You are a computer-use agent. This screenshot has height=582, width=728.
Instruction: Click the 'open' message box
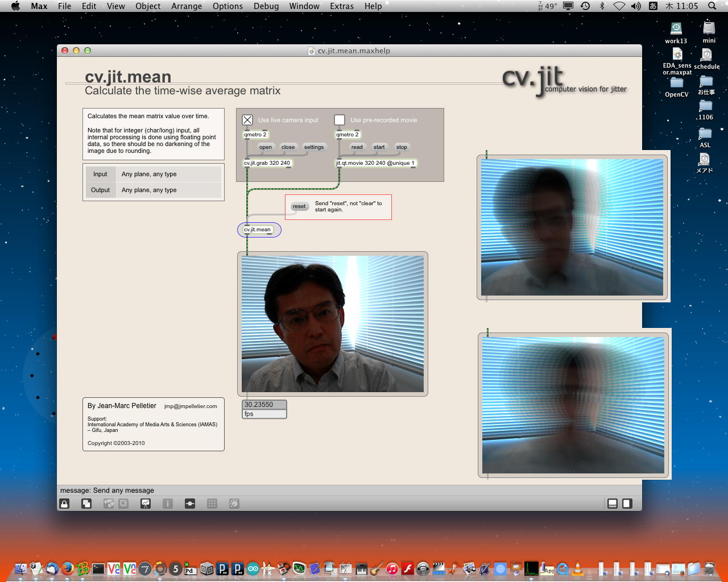[x=266, y=147]
